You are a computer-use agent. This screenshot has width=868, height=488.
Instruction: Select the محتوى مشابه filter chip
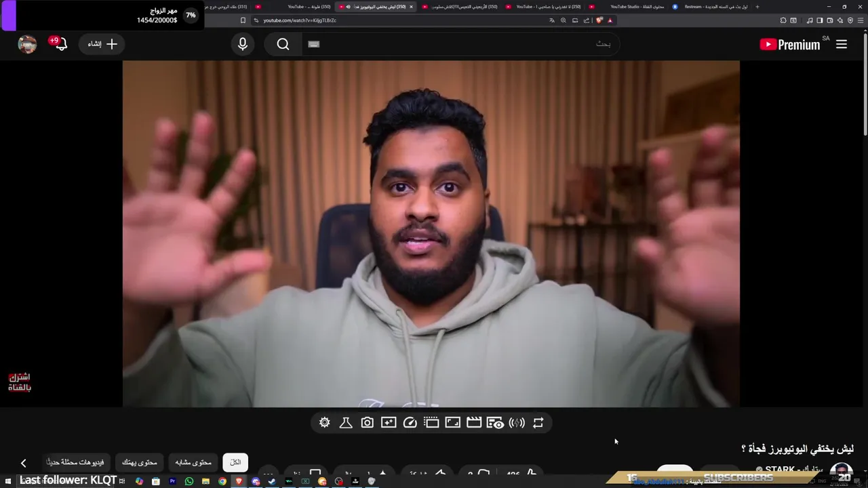193,462
